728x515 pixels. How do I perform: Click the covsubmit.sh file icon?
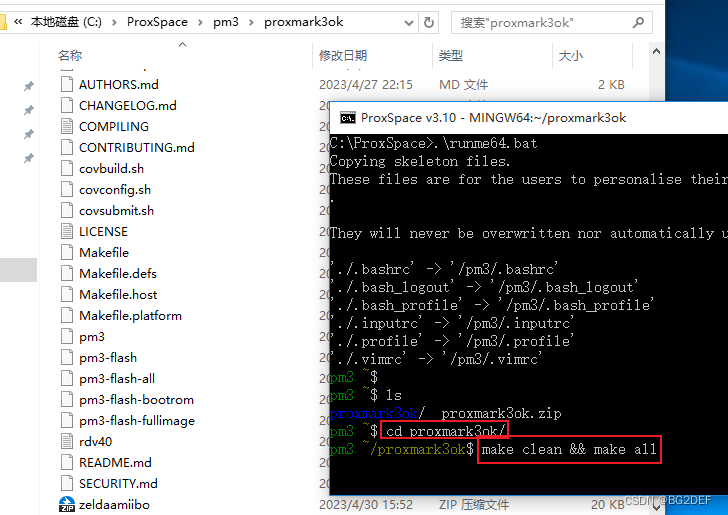tap(67, 210)
